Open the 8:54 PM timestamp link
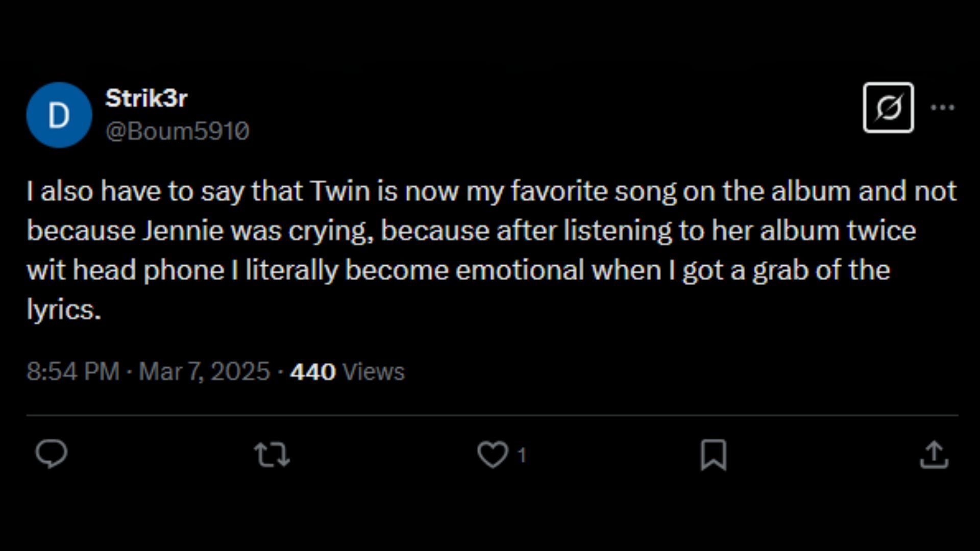Screen dimensions: 980x551 (73, 371)
